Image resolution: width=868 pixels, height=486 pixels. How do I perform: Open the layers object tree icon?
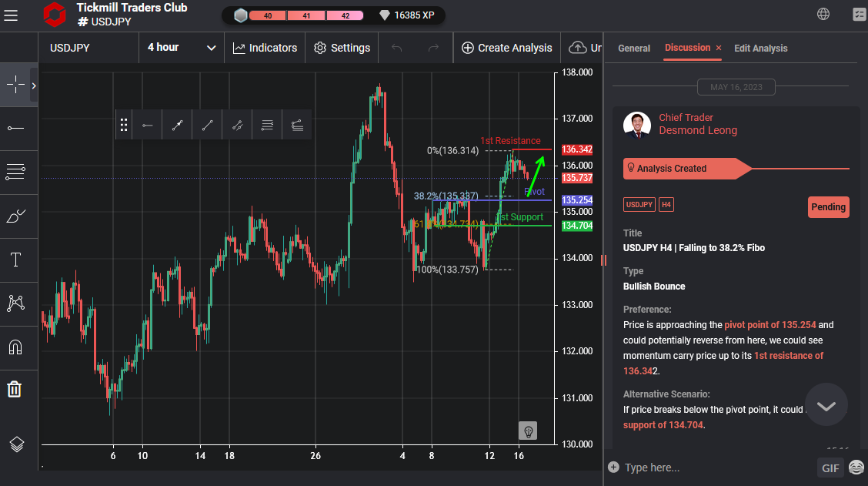click(x=17, y=444)
